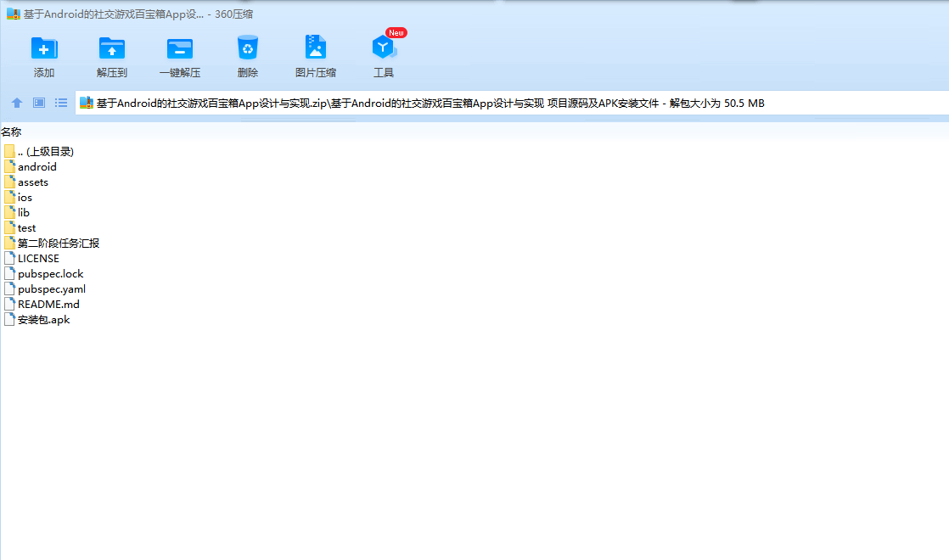Select the 一键解压 one-click extract icon
This screenshot has width=949, height=560.
click(180, 48)
